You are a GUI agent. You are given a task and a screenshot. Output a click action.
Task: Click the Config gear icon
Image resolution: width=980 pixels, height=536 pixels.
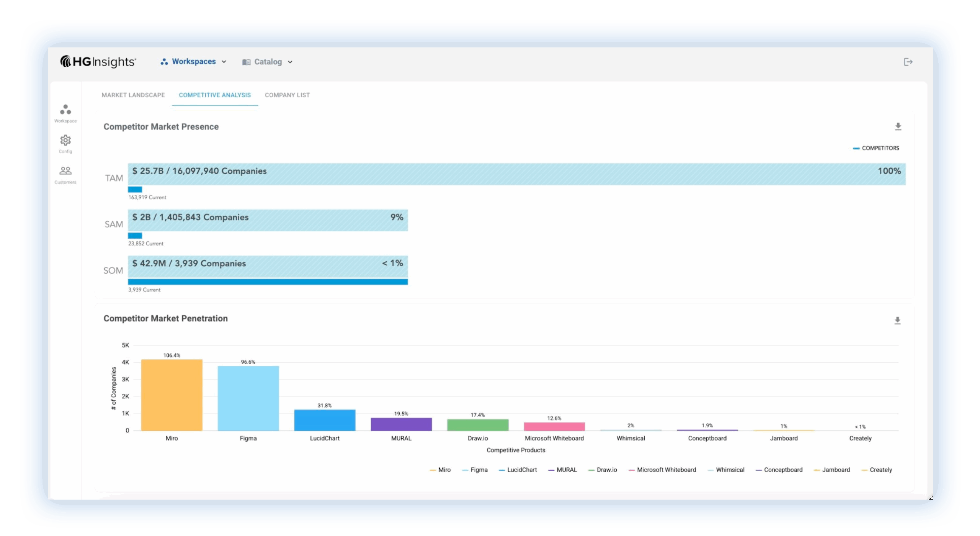tap(65, 141)
